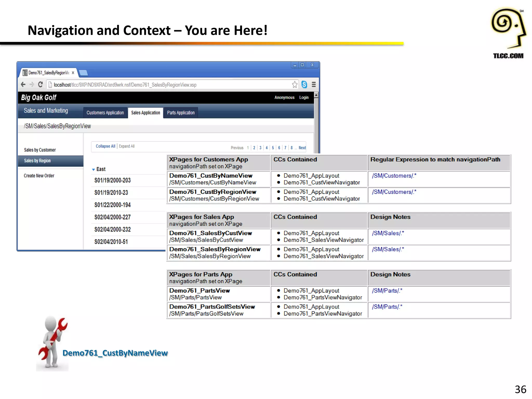Open Sales by Customer in navigator

click(40, 150)
